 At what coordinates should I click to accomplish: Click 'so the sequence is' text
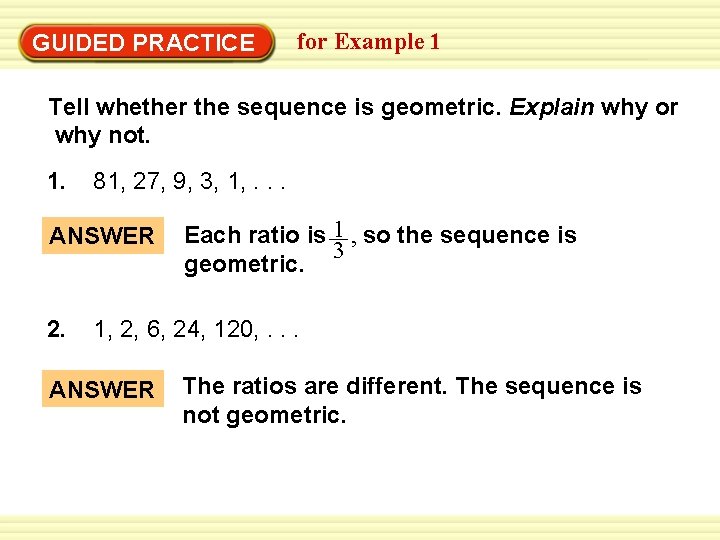pos(470,235)
